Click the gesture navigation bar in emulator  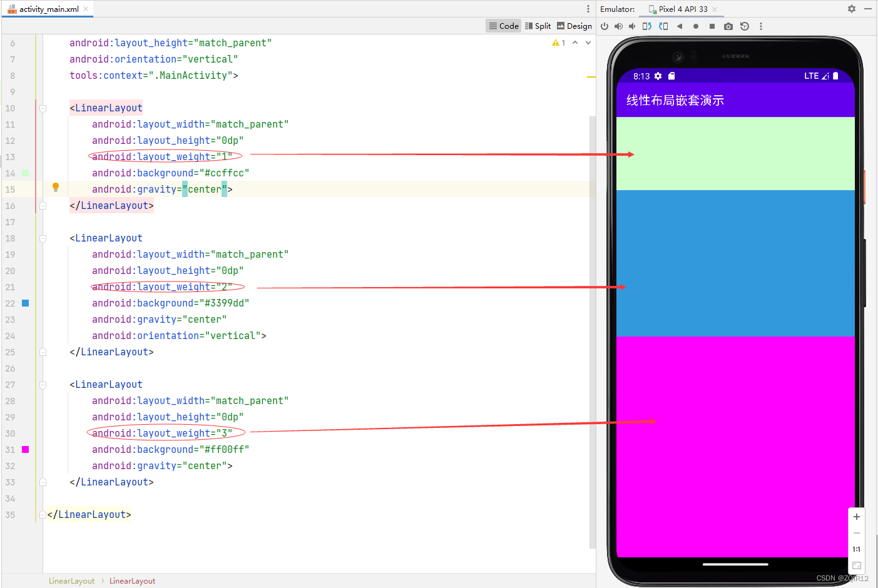735,564
